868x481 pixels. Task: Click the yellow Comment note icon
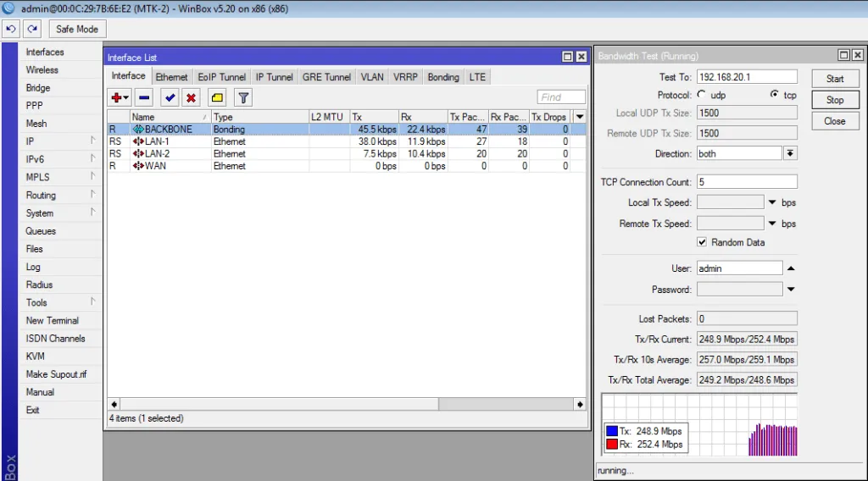(x=217, y=98)
